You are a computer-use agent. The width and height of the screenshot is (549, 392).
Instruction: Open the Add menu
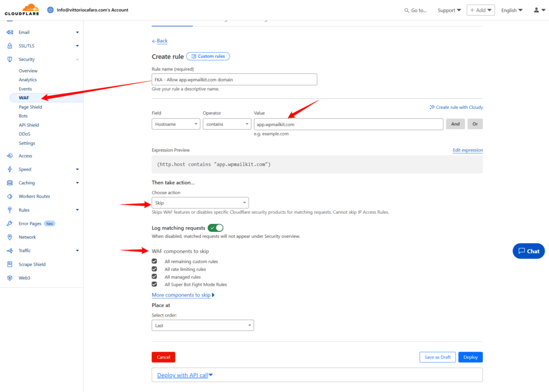click(x=481, y=10)
